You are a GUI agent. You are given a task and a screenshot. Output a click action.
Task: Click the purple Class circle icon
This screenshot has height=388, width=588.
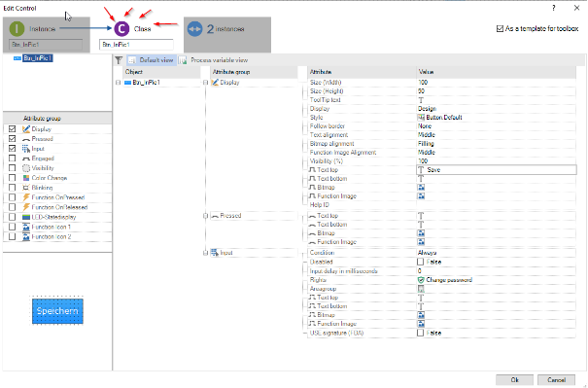point(121,29)
